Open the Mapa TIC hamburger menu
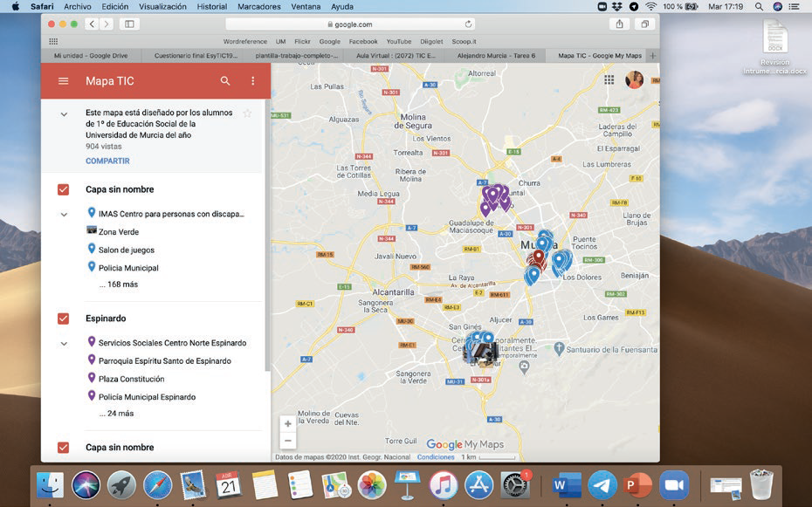812x507 pixels. (x=63, y=80)
